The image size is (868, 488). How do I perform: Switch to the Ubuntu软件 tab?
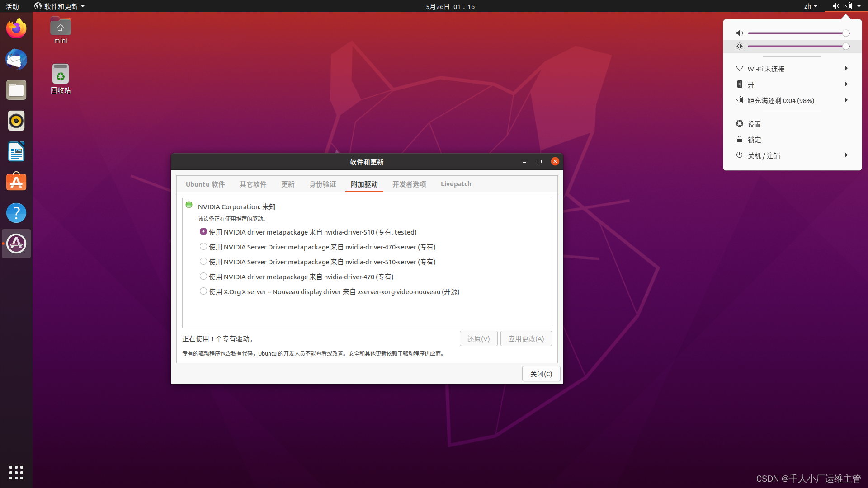click(206, 183)
